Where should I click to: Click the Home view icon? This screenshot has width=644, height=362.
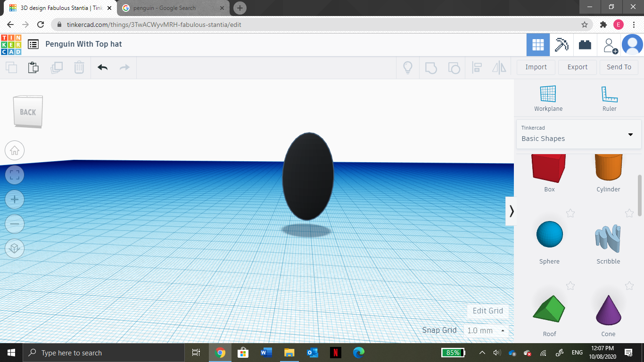(x=14, y=150)
